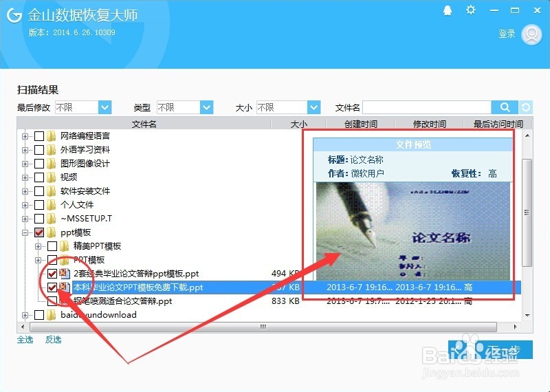Expand the 精美PPT模板 tree node
550x392 pixels.
[x=38, y=246]
